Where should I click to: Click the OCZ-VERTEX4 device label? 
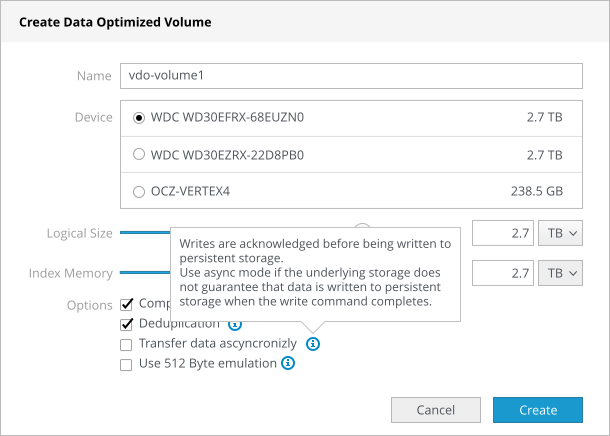[190, 191]
